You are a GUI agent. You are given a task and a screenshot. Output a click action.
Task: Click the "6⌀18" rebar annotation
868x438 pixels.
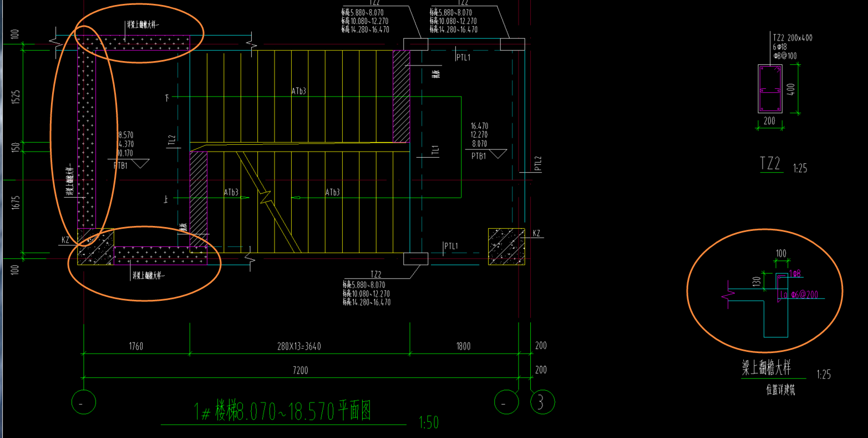tap(780, 47)
